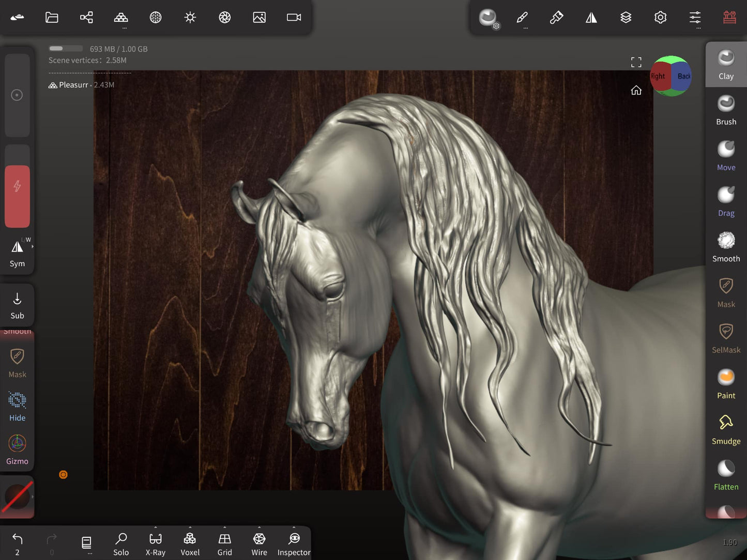Open the Files folder menu
Screen dimensions: 747x560
52,18
